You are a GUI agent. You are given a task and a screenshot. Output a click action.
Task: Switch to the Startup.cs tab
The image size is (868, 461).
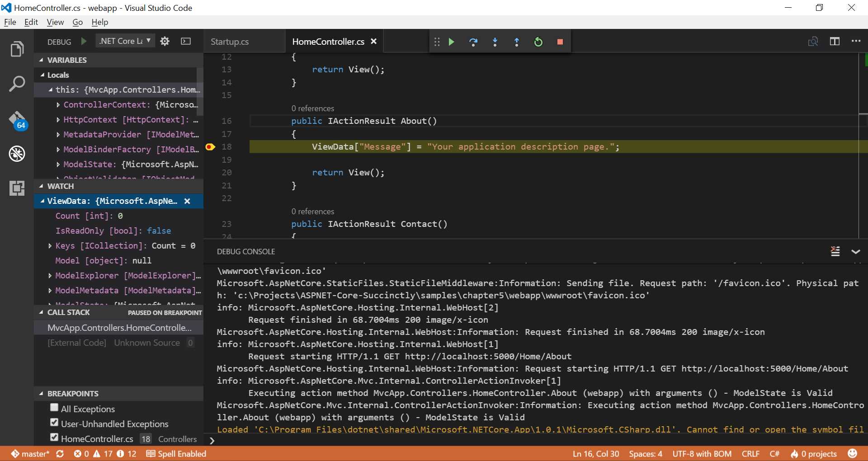(x=230, y=42)
